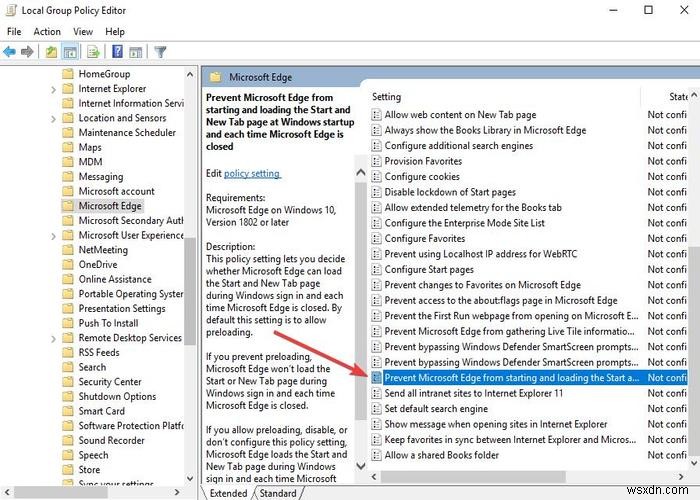Click the folder icon next to OneDrive
700x500 pixels.
point(68,264)
